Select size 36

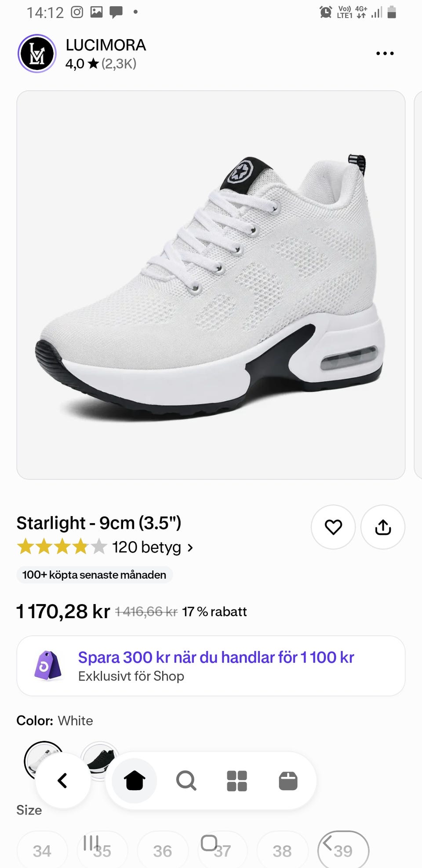click(x=163, y=851)
